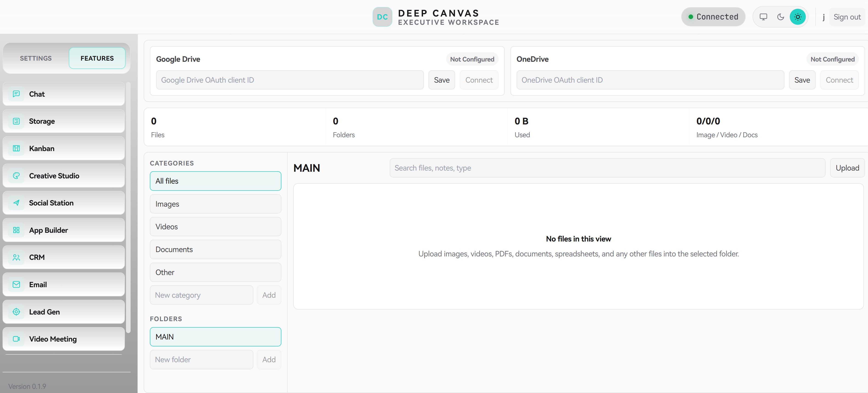The height and width of the screenshot is (393, 868).
Task: Click the sidebar vertical scrollbar
Action: click(x=128, y=207)
